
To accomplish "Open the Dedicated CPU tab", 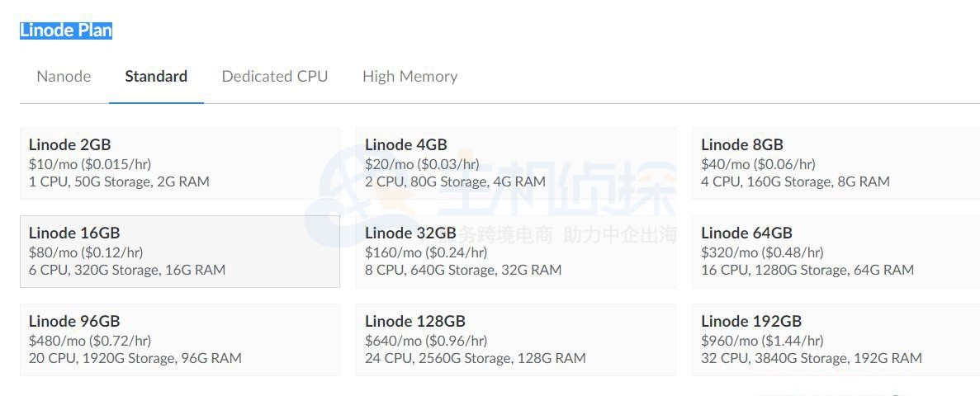I will pyautogui.click(x=274, y=77).
